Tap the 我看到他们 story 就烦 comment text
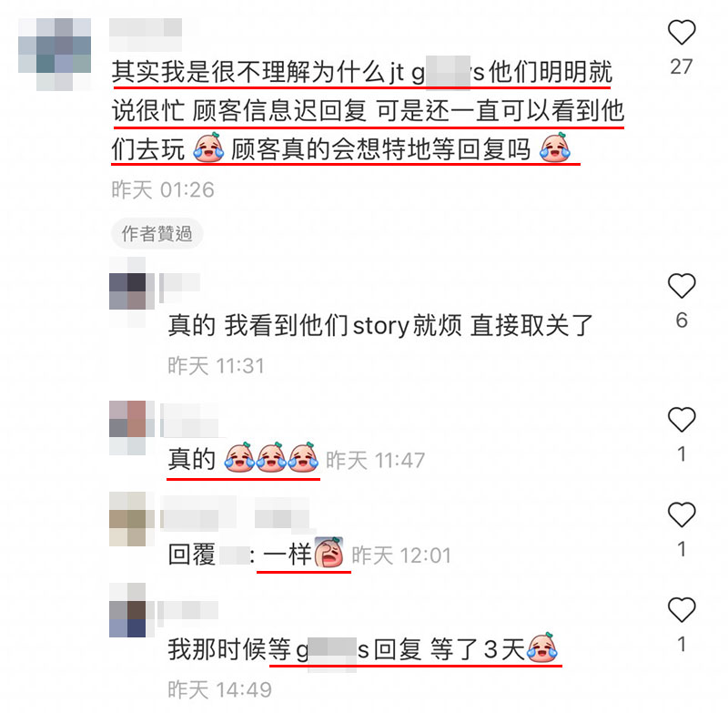 379,325
